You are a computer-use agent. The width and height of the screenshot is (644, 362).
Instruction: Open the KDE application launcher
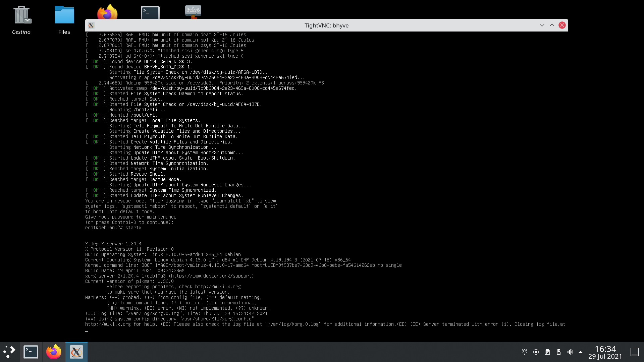[9, 352]
